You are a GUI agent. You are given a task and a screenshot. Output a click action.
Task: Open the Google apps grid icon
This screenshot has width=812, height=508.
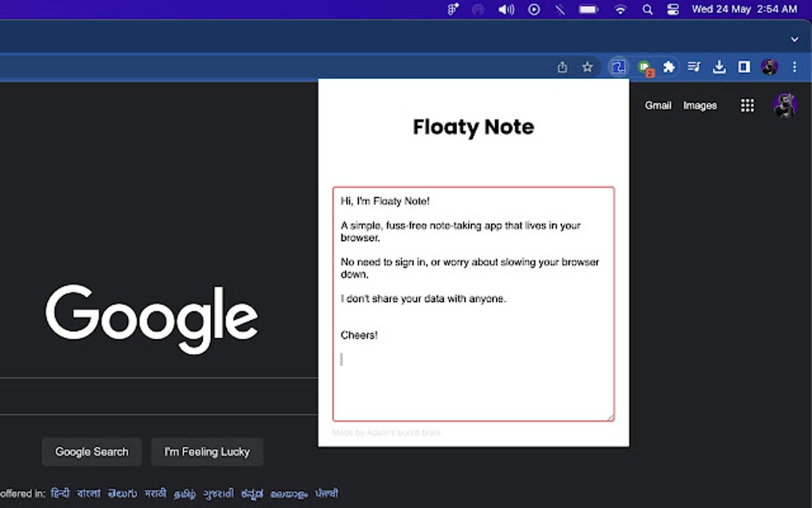747,105
